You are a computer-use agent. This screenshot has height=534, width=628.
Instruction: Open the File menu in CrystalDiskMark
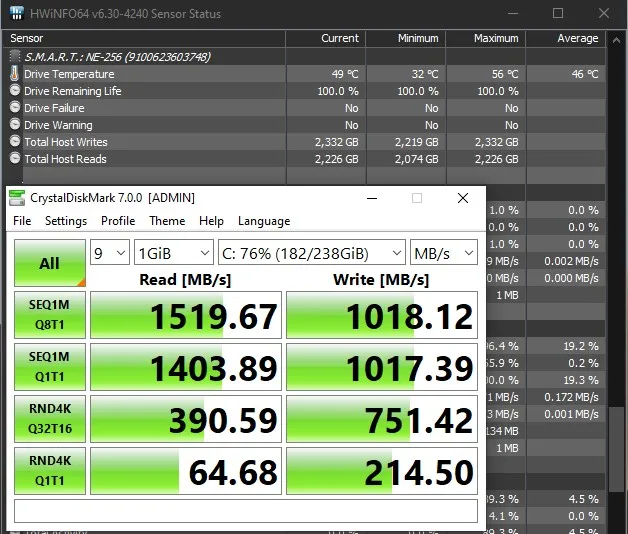pyautogui.click(x=22, y=221)
